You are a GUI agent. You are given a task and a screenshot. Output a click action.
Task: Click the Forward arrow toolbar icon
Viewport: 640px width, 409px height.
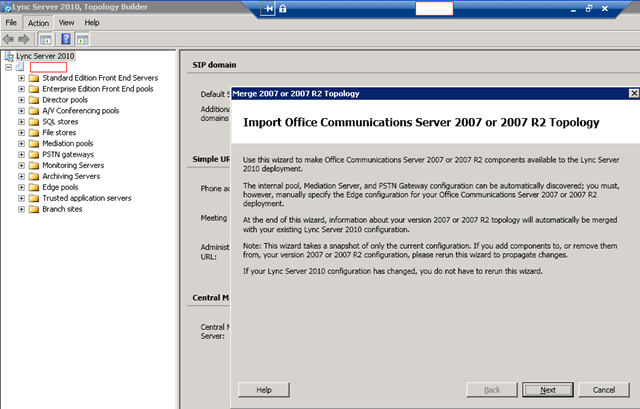(24, 39)
